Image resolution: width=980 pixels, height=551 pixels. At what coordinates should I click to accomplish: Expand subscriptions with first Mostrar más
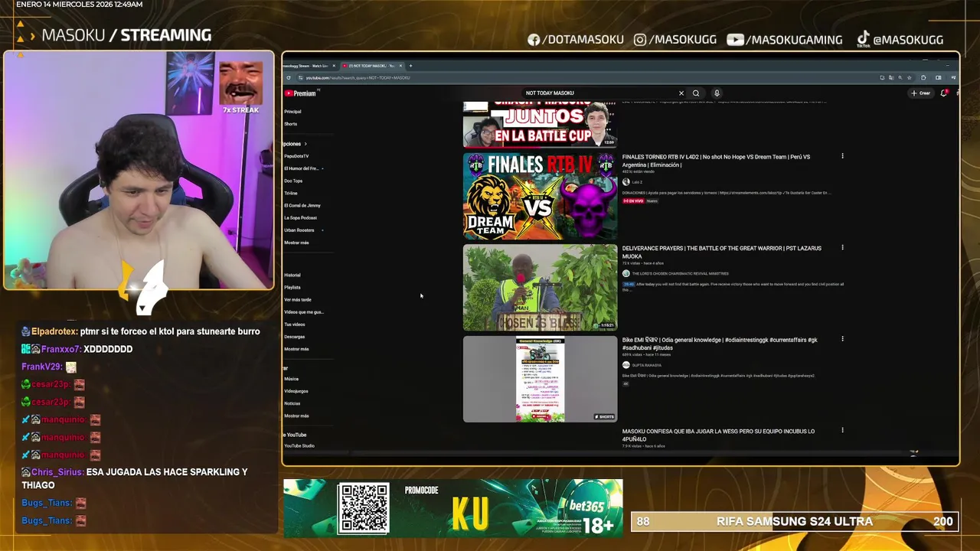pos(296,243)
